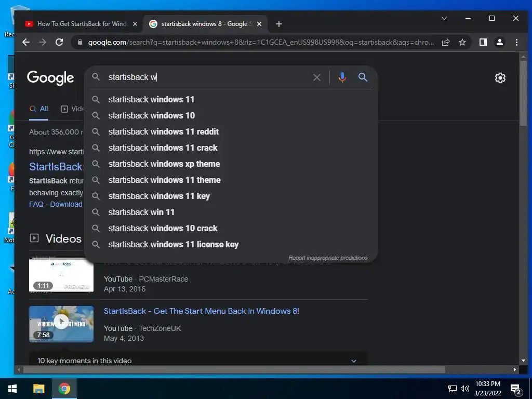
Task: Open the Chrome profile avatar menu
Action: coord(499,43)
